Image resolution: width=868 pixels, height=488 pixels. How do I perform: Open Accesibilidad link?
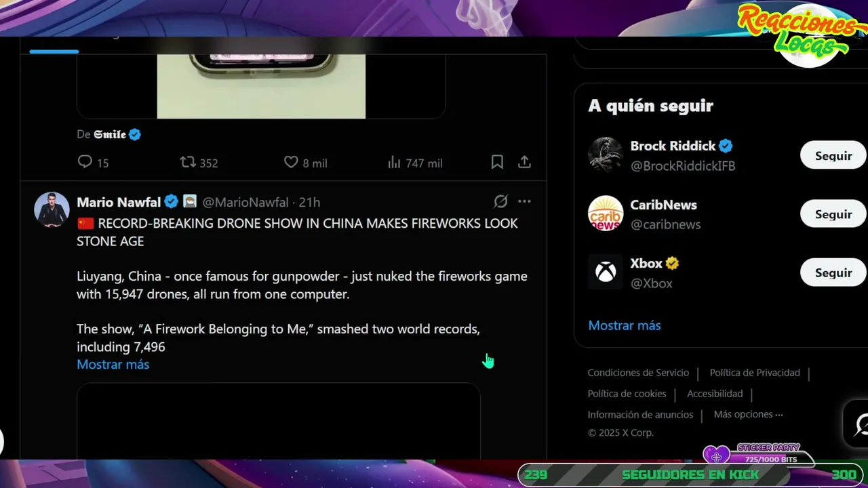click(715, 394)
